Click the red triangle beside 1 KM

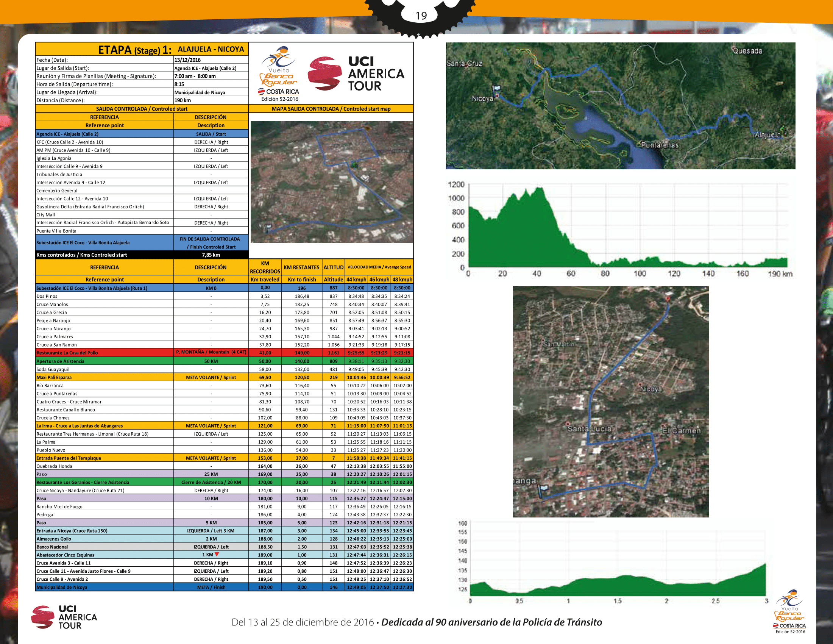pos(217,554)
